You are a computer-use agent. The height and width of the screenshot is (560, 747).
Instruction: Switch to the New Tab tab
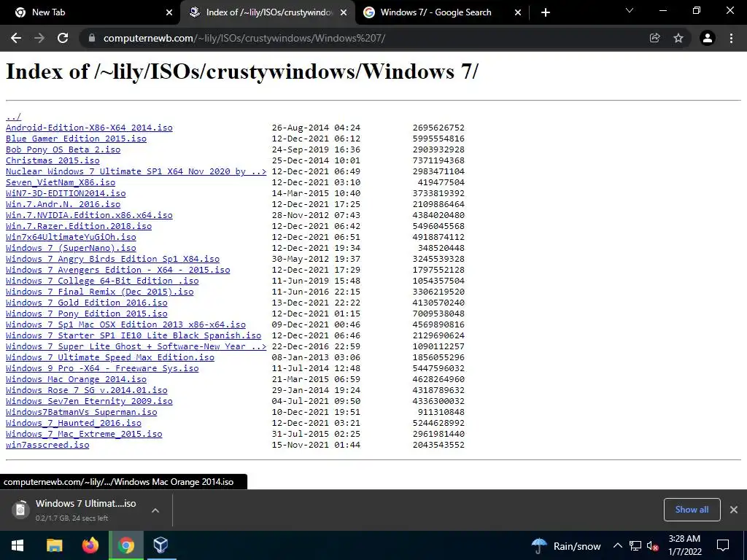click(x=90, y=12)
